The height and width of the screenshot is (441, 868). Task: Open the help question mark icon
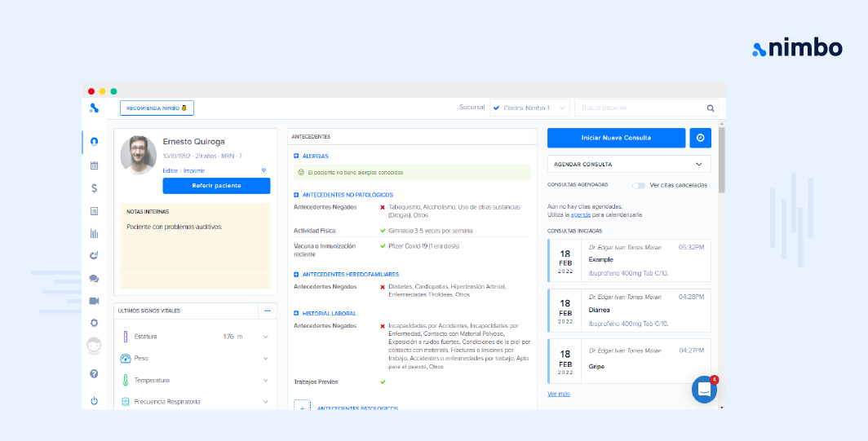click(x=94, y=374)
